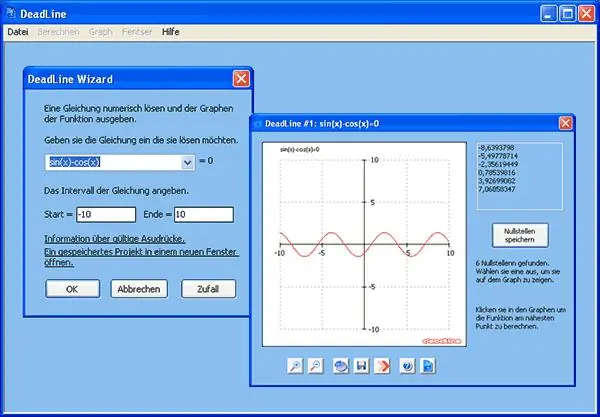Close the DeadLine #1 graph window
Screen dimensions: 600x417
click(566, 124)
